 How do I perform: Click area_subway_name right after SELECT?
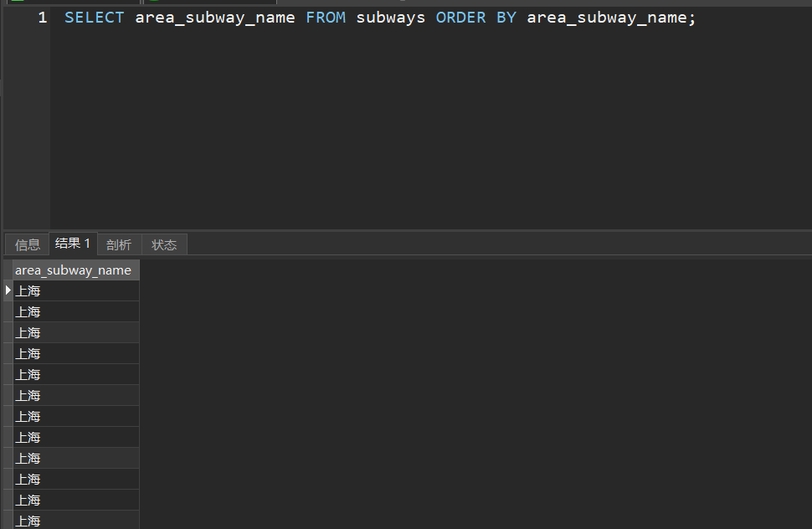(215, 18)
